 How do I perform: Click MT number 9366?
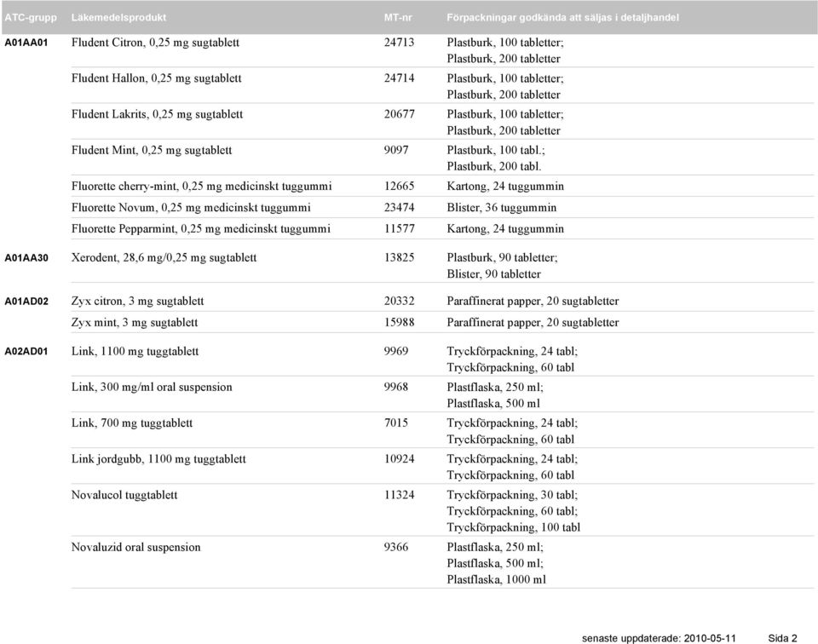(396, 548)
